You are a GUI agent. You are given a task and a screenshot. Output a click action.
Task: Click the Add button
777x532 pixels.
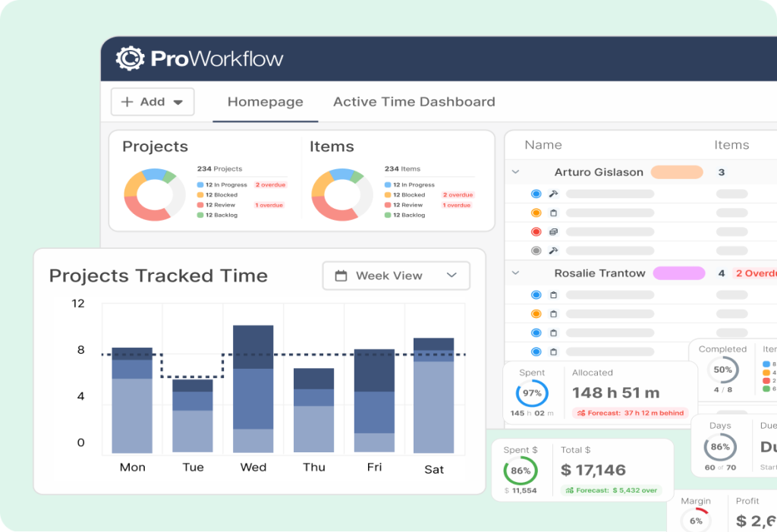[153, 102]
